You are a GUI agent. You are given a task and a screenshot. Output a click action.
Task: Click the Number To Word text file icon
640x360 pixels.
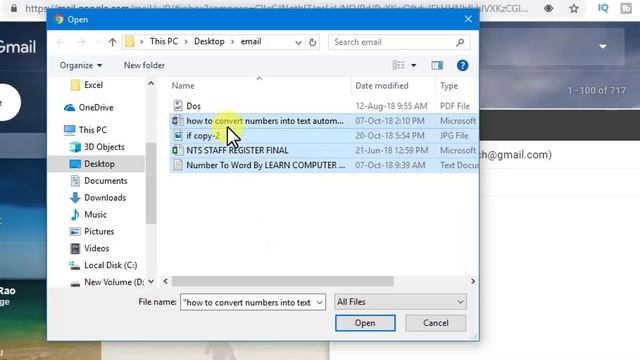pyautogui.click(x=178, y=165)
